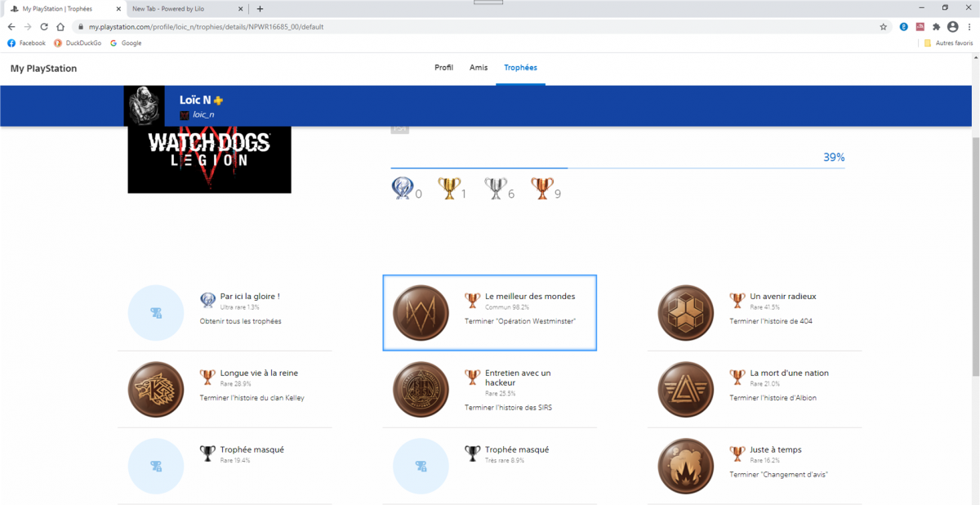Click the text 'Obtenir tous les trophées'
This screenshot has height=505, width=980.
click(241, 321)
